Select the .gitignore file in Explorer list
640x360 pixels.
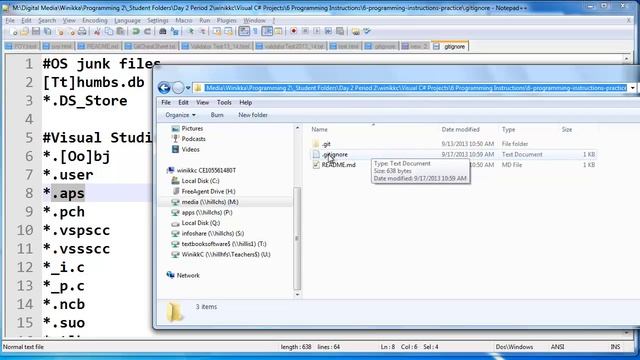pos(335,155)
